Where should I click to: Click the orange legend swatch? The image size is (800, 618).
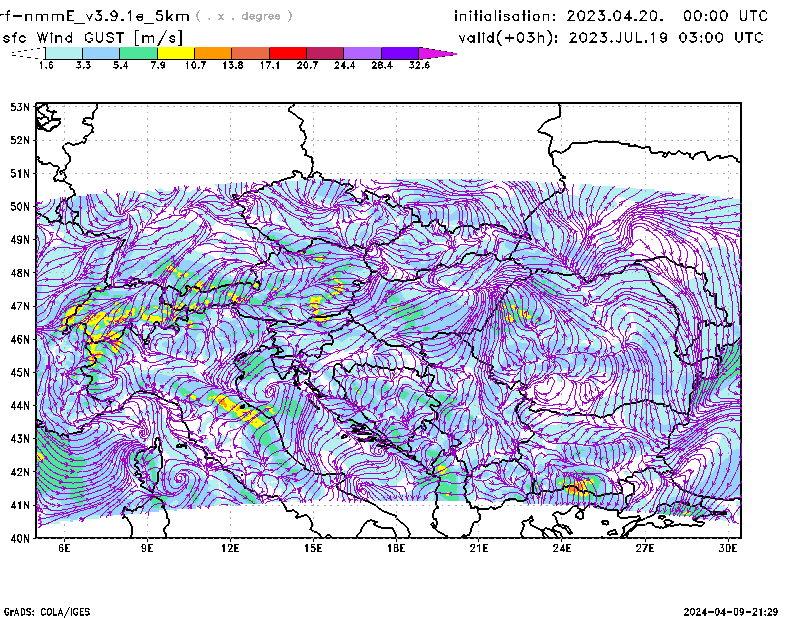tap(213, 53)
